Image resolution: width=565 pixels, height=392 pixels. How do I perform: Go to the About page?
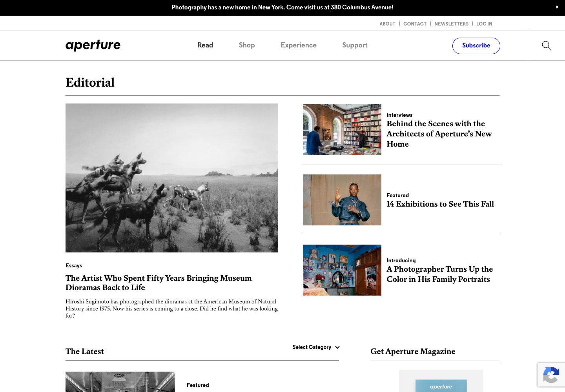387,24
